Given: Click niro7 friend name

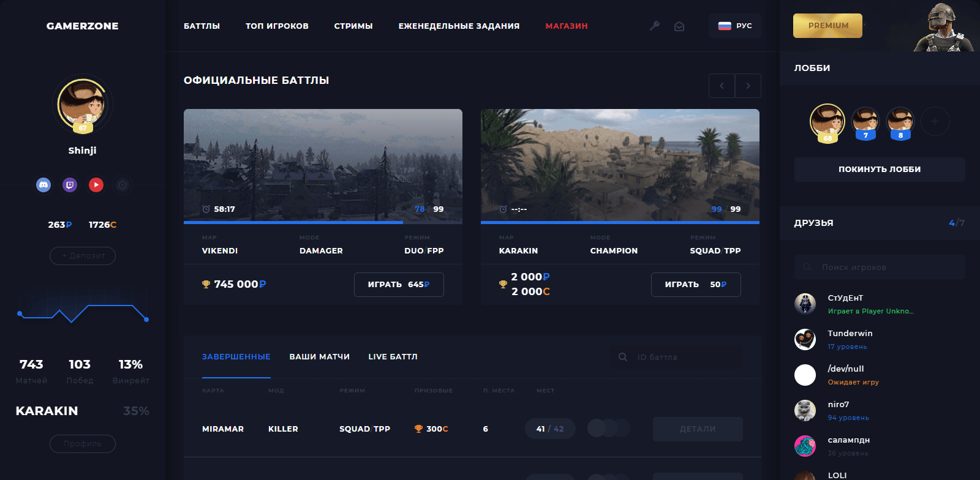Looking at the screenshot, I should [839, 404].
